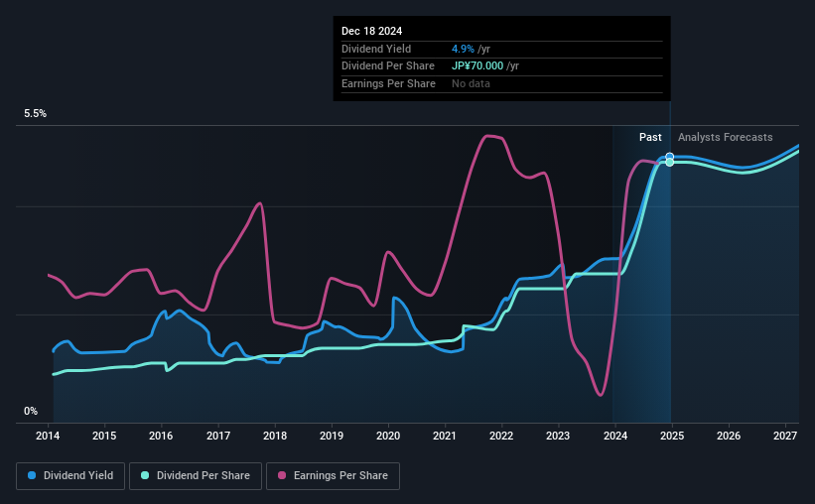Image resolution: width=815 pixels, height=504 pixels.
Task: Click the 2027 x-axis year label
Action: (x=785, y=436)
